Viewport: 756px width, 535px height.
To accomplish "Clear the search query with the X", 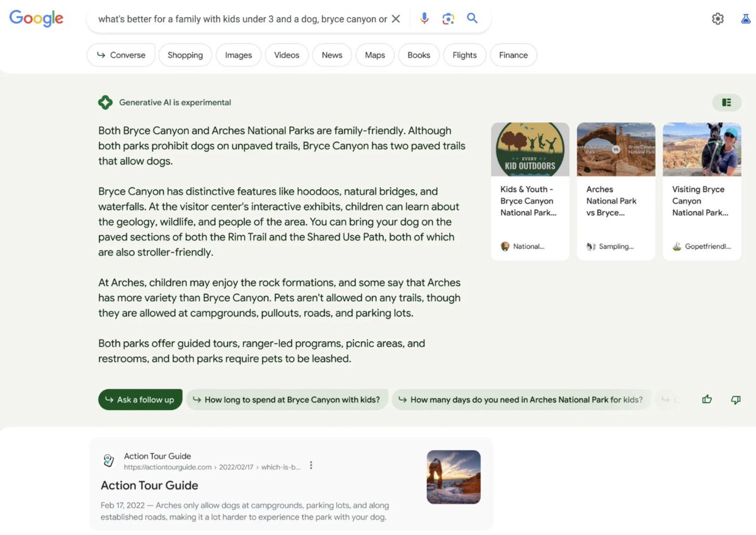I will pos(396,18).
